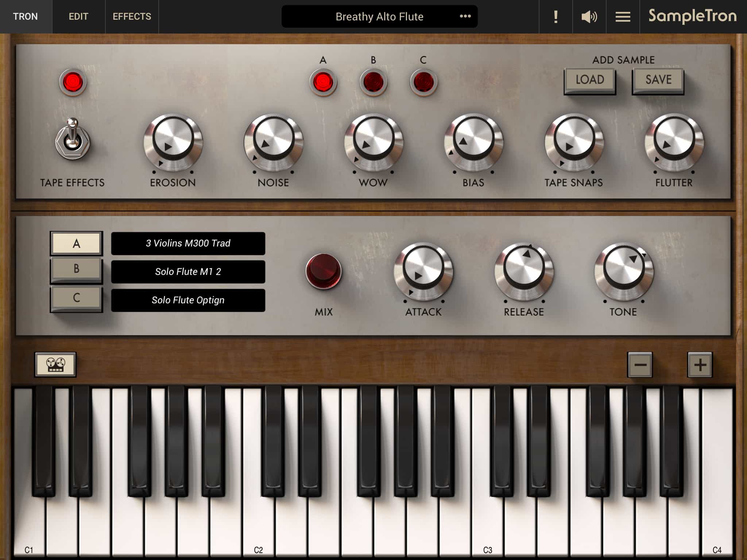
Task: Click the BIAS knob
Action: 473,142
